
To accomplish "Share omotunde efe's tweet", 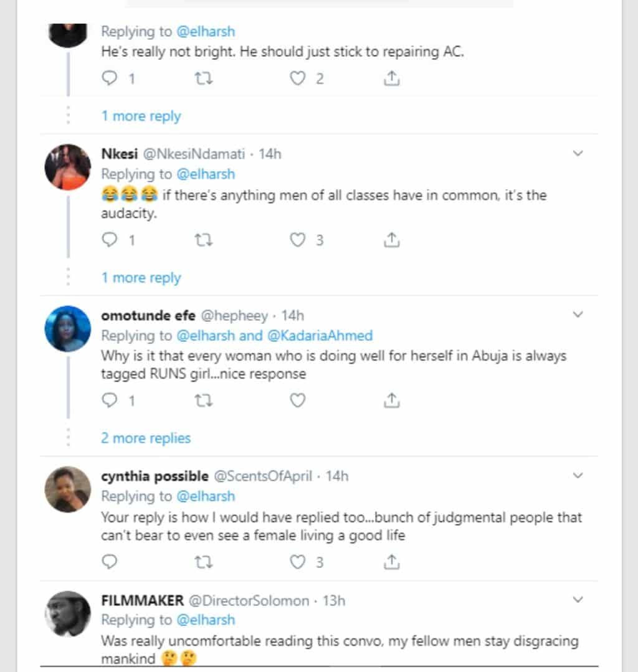I will tap(391, 400).
